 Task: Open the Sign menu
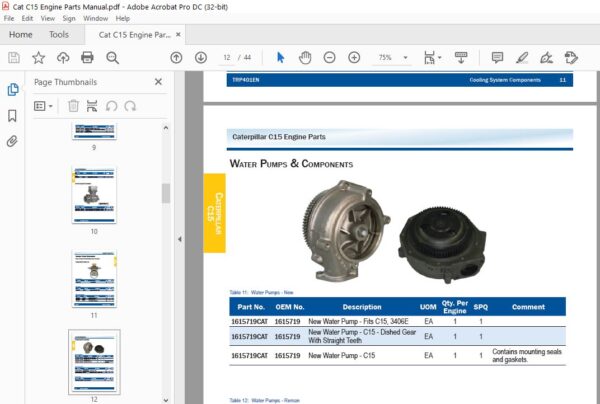69,18
